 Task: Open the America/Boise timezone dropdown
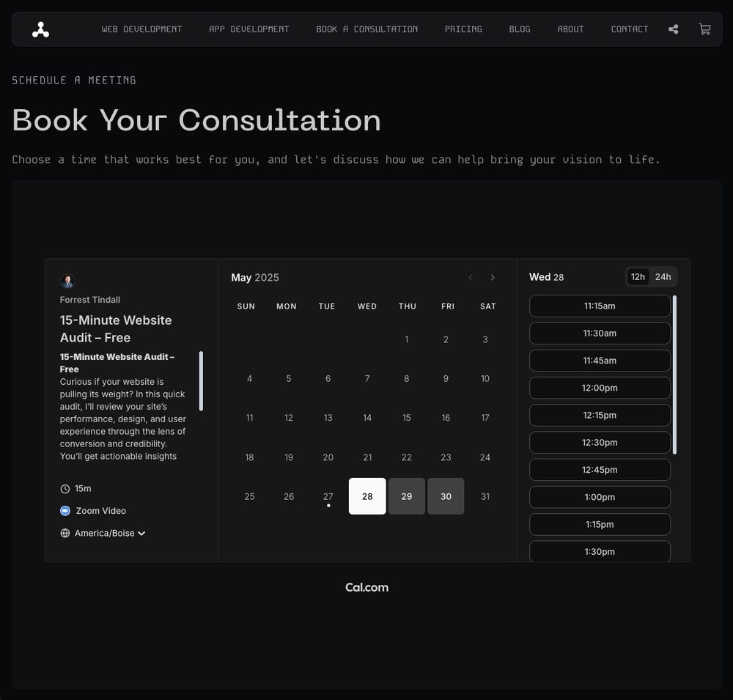(111, 534)
